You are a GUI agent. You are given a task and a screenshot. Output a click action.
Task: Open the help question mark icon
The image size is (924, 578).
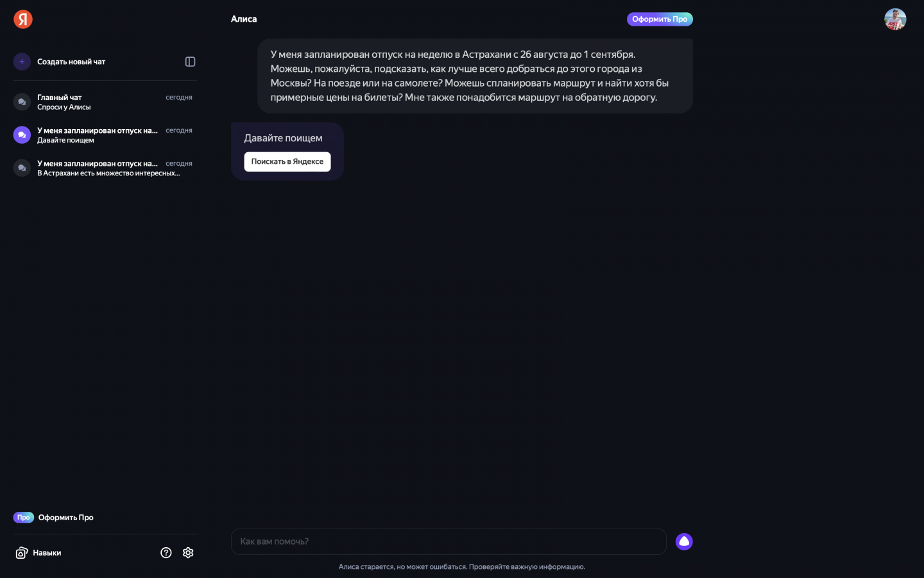(x=166, y=553)
